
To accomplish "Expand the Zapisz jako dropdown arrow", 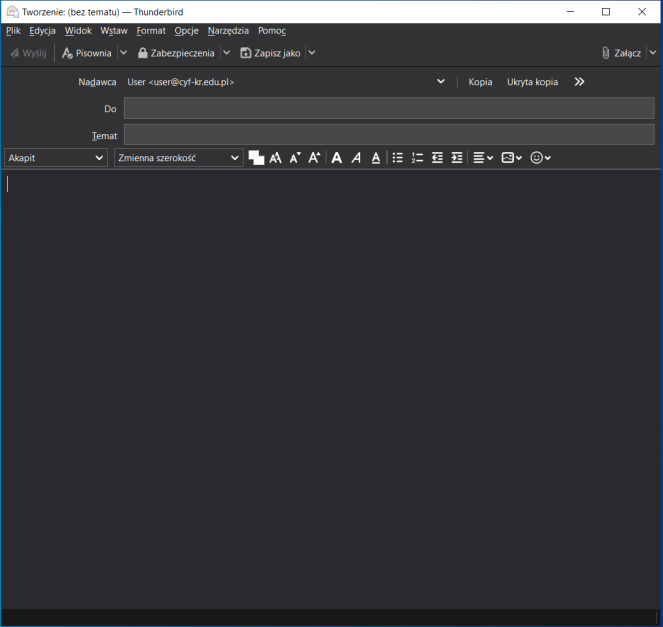I will (x=312, y=53).
